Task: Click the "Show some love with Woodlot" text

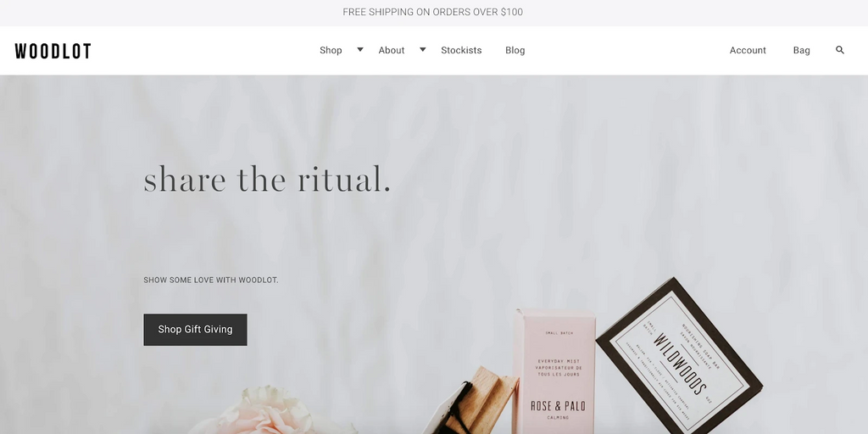Action: (211, 280)
